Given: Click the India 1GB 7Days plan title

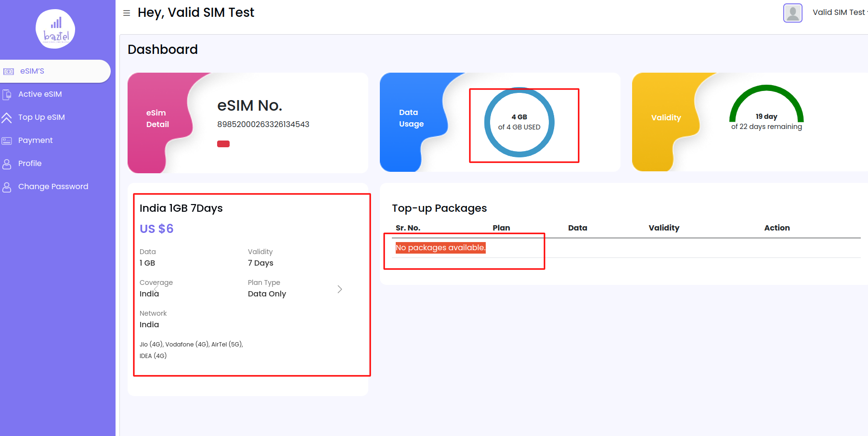Looking at the screenshot, I should tap(181, 208).
